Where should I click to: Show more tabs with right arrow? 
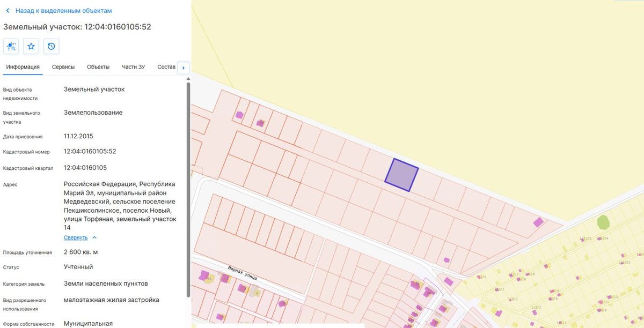tap(184, 68)
